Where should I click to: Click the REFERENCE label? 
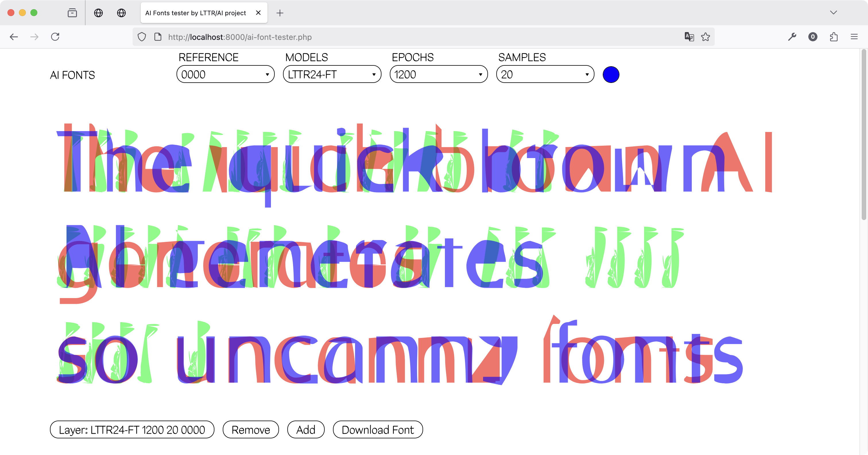(x=208, y=57)
